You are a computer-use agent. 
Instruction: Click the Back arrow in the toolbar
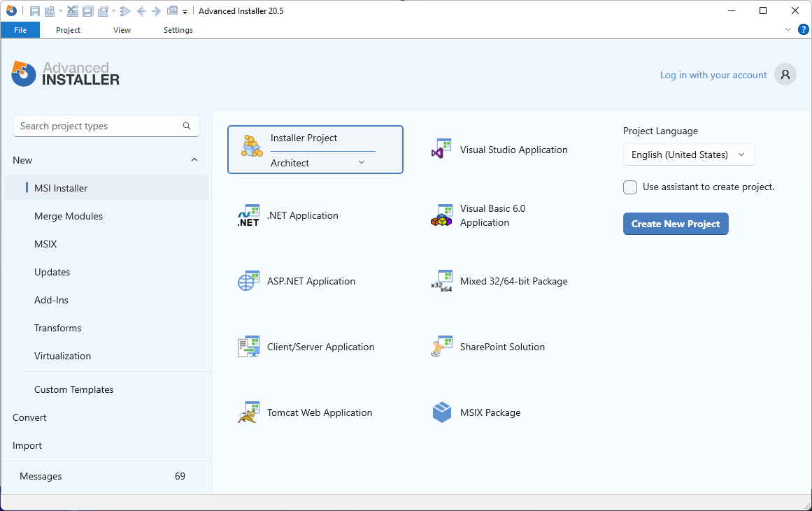pos(141,11)
